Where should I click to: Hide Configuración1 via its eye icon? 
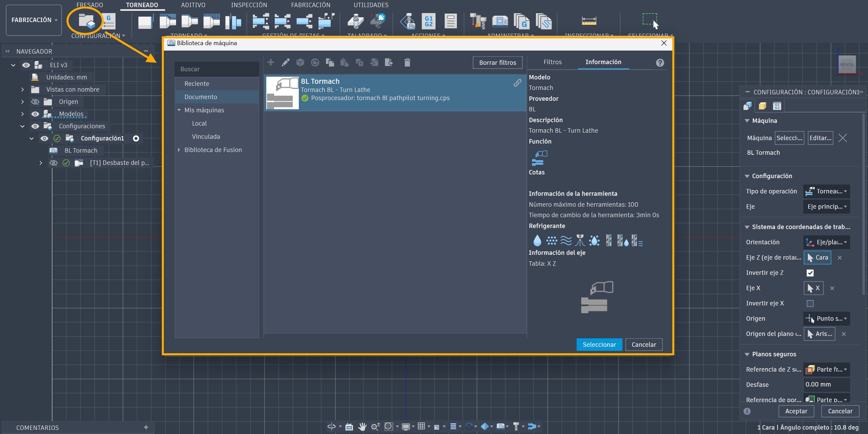(44, 138)
